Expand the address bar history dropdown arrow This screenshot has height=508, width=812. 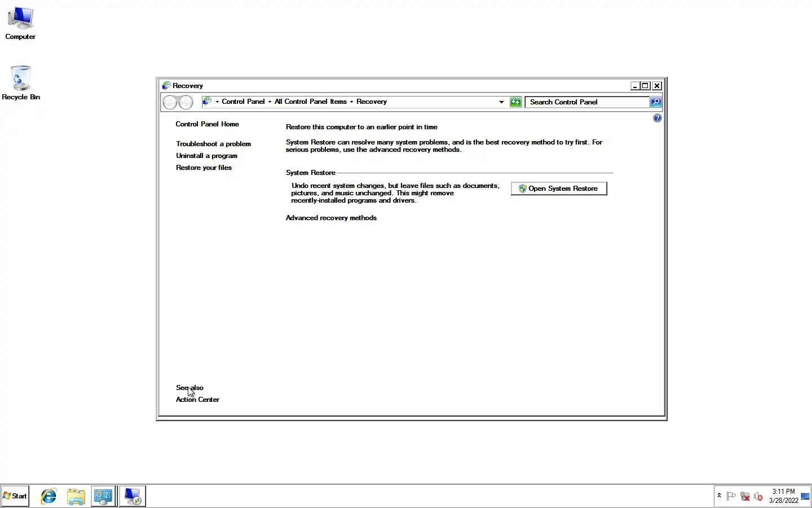pos(501,102)
